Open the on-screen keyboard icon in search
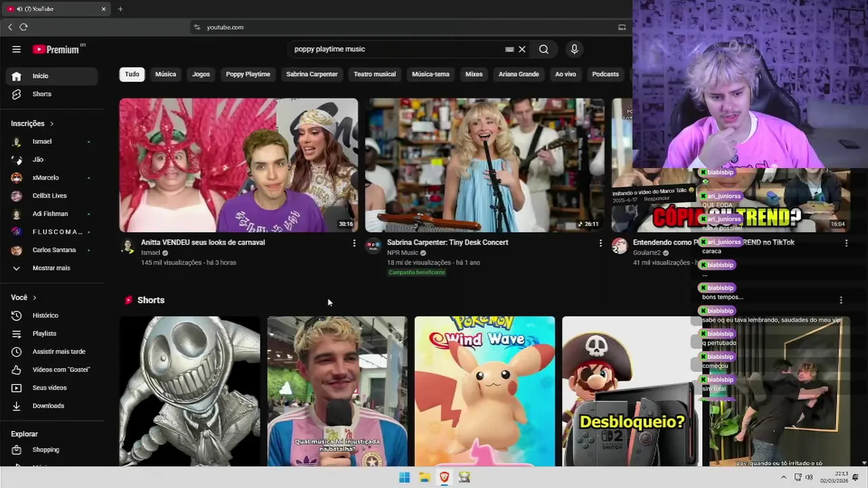 point(509,49)
